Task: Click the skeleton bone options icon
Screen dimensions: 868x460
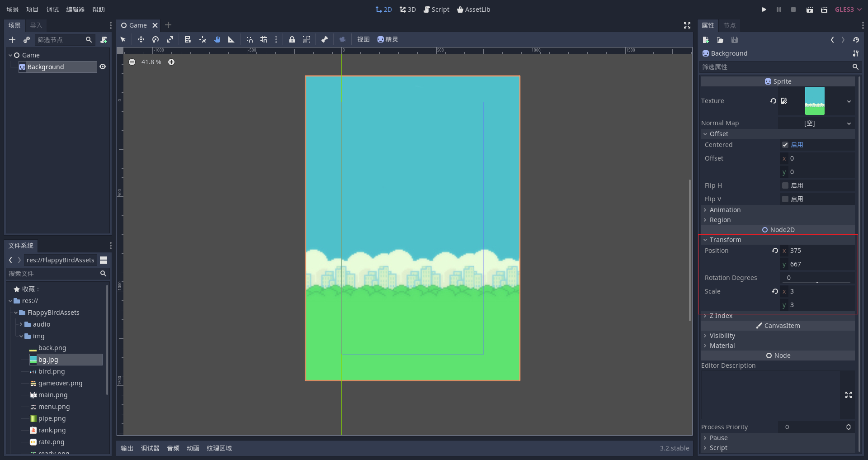Action: point(325,39)
